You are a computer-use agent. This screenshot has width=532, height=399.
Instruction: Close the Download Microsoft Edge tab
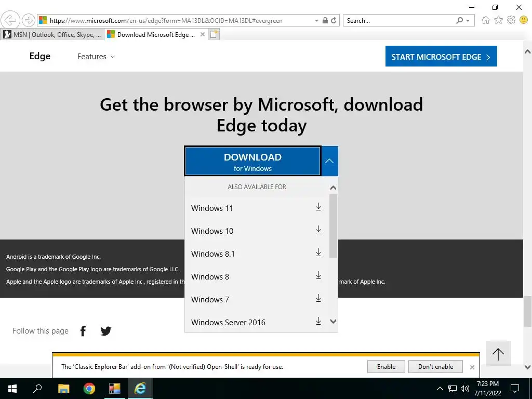[x=203, y=34]
